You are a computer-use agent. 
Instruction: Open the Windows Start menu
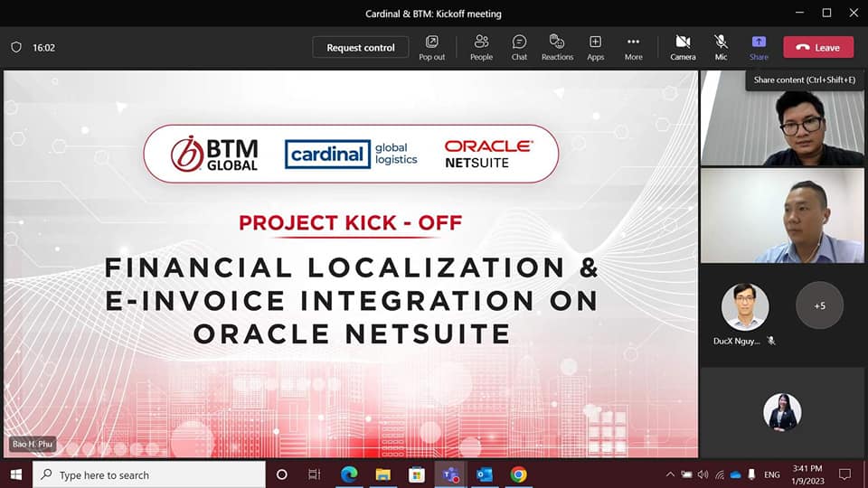(16, 474)
